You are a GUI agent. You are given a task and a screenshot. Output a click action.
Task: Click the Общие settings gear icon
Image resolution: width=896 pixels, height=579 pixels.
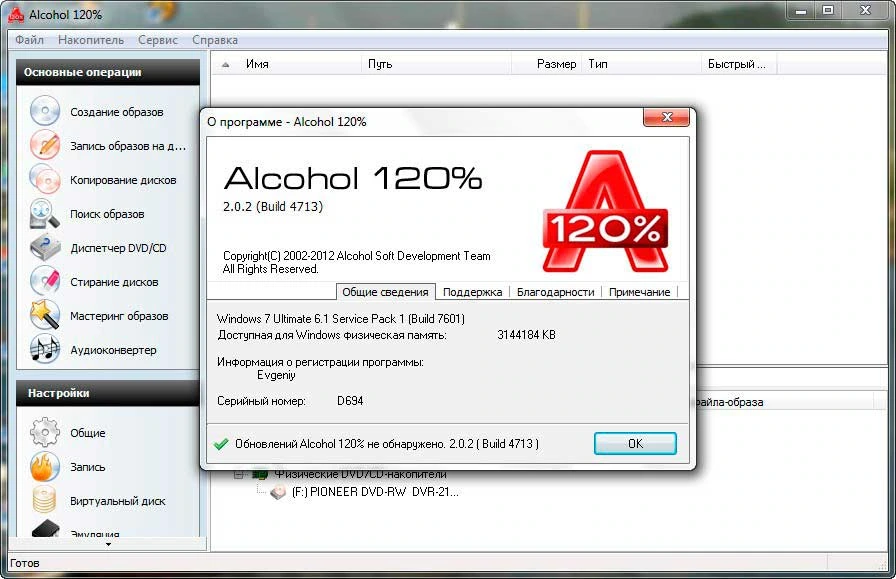point(45,432)
